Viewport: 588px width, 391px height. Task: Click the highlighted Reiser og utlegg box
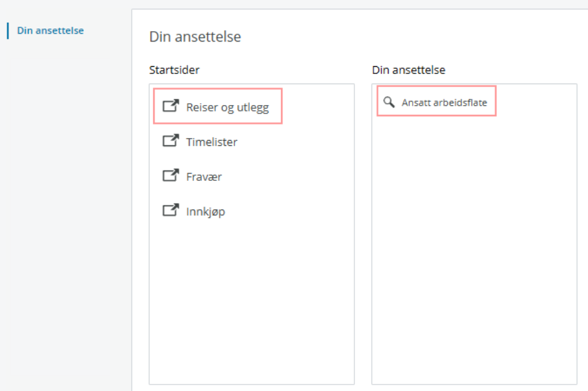tap(217, 106)
